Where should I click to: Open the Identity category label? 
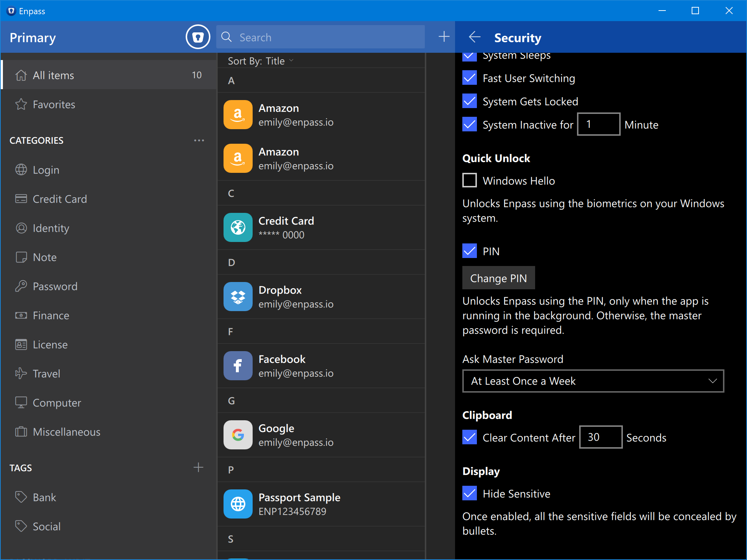[x=51, y=228]
